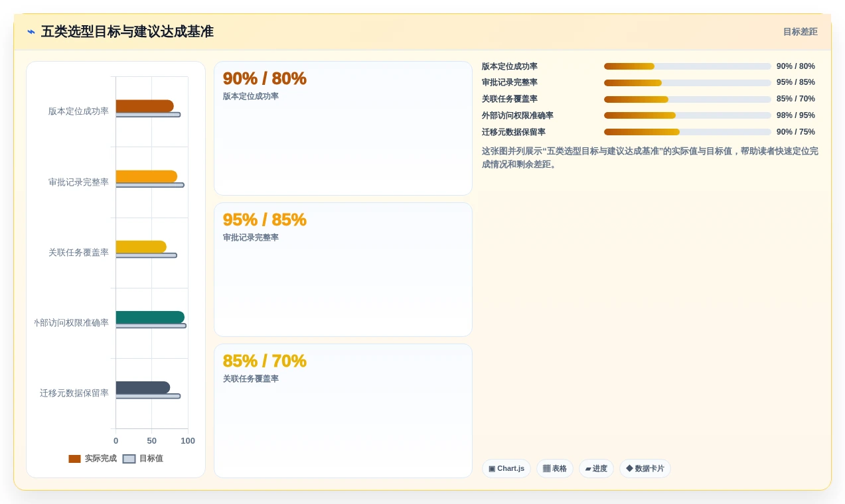This screenshot has width=845, height=504.
Task: Click the dark gray 迁移元数据保留率 actual bar in chart
Action: (x=143, y=387)
